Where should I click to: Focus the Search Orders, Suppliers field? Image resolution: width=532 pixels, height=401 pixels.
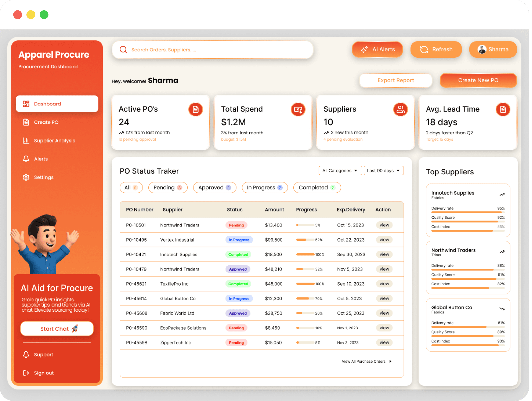pos(216,50)
